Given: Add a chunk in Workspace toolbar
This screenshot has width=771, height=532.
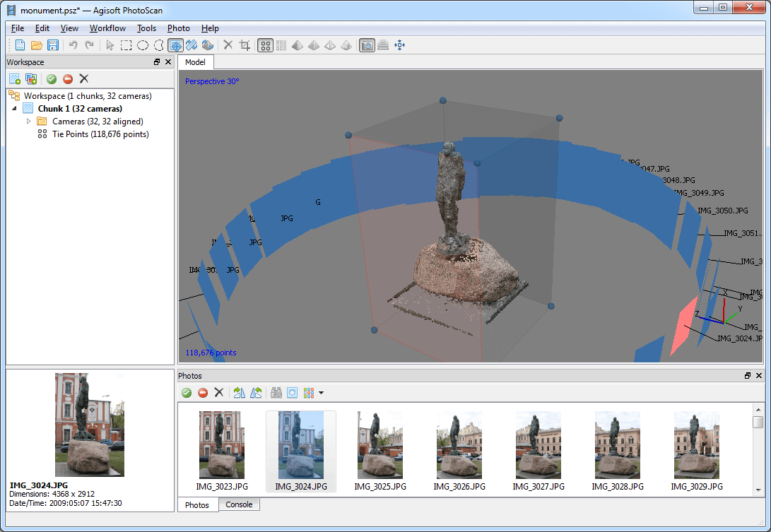Looking at the screenshot, I should pos(15,78).
